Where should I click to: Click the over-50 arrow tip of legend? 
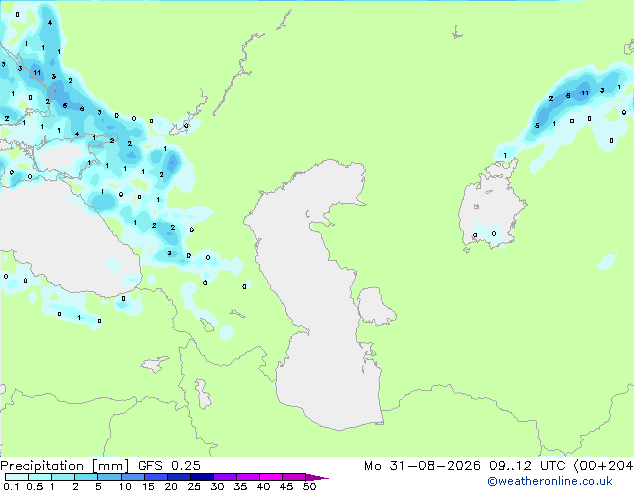(317, 477)
